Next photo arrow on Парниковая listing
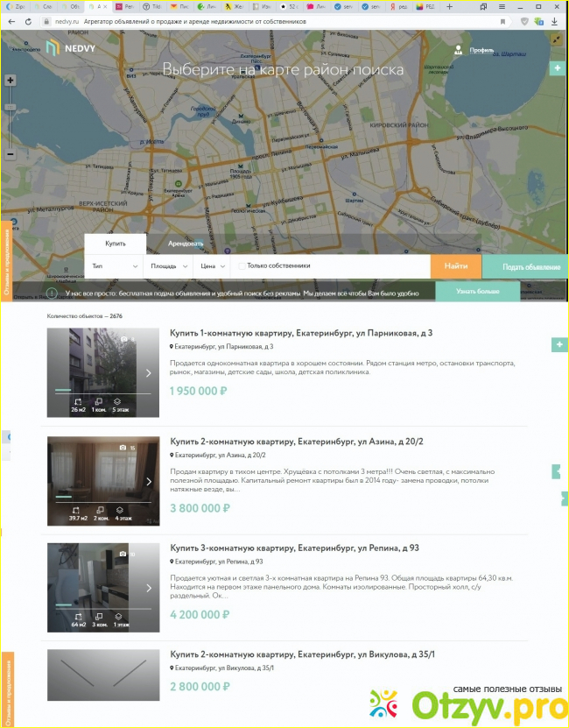569x728 pixels. pyautogui.click(x=148, y=373)
